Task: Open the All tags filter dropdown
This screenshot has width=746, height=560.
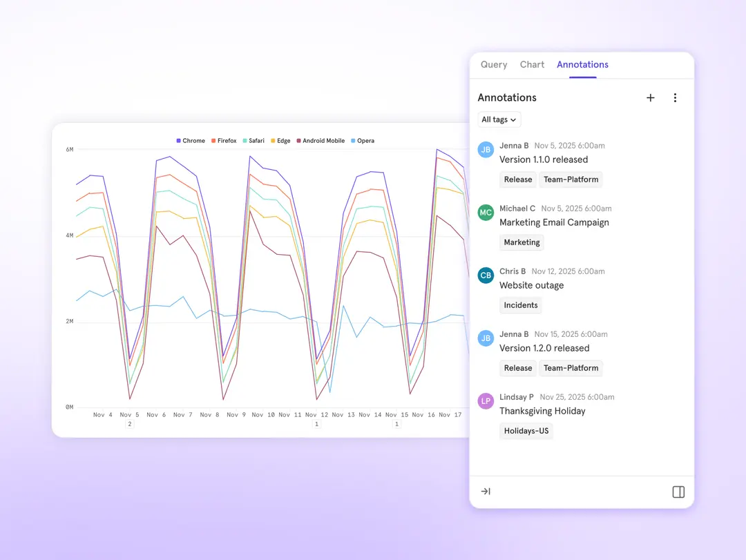Action: 499,119
